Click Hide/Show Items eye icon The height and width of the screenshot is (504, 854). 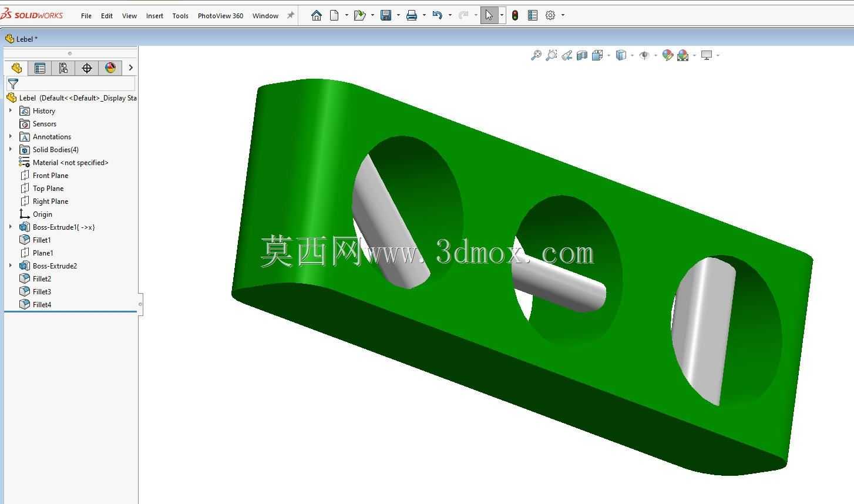pyautogui.click(x=644, y=55)
